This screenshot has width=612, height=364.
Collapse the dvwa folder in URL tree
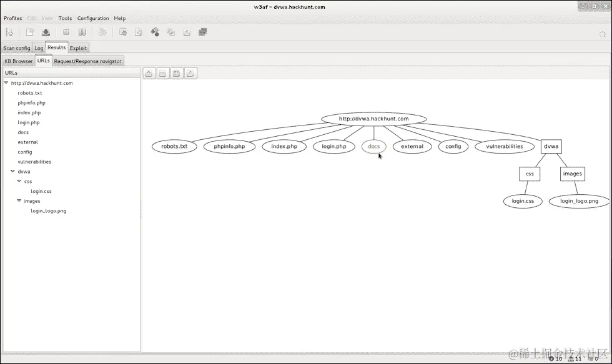coord(12,171)
